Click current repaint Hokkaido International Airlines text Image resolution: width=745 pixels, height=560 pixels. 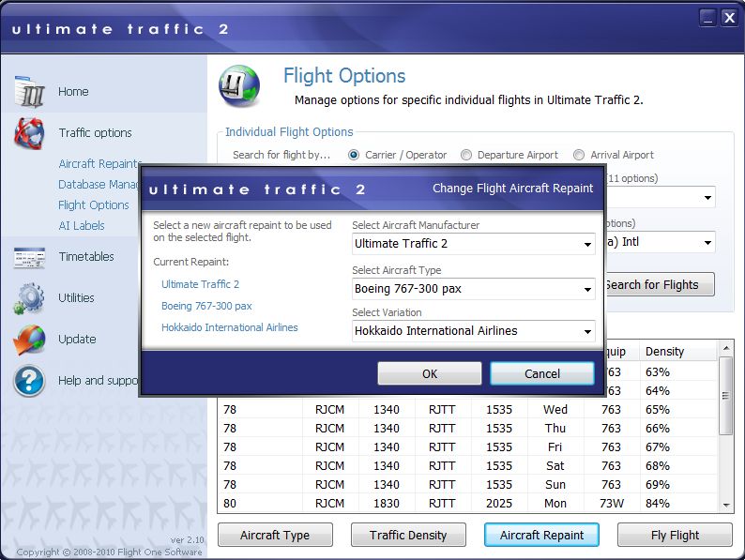(x=230, y=327)
